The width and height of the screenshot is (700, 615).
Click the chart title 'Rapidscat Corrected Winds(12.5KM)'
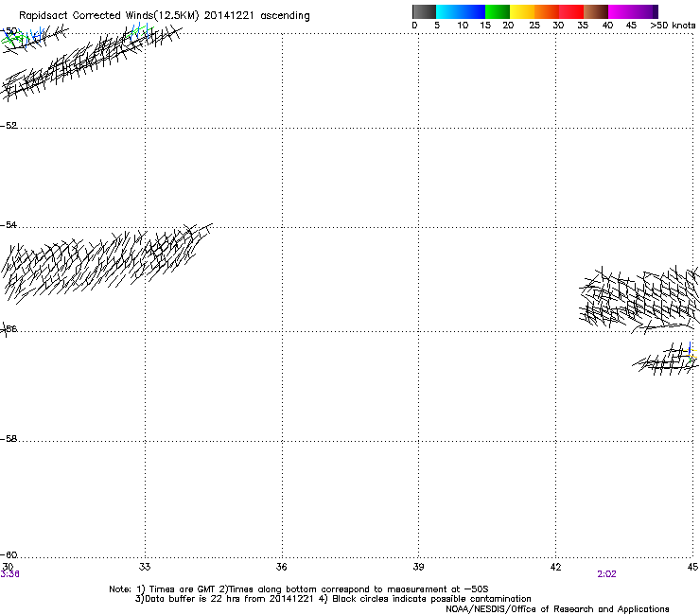(x=109, y=16)
